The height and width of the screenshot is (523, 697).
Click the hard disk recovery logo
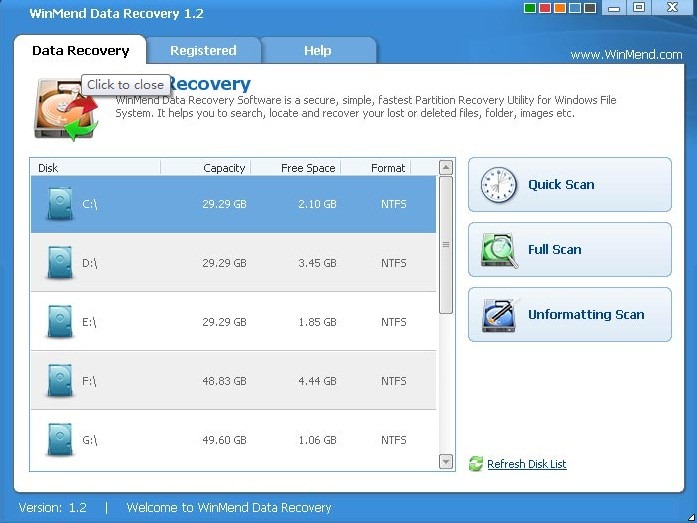66,109
